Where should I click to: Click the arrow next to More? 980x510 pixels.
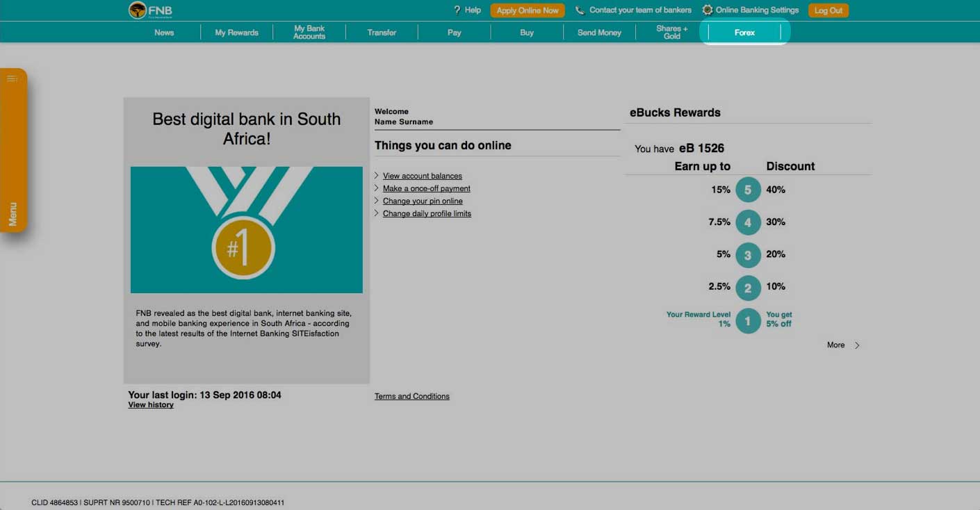857,345
